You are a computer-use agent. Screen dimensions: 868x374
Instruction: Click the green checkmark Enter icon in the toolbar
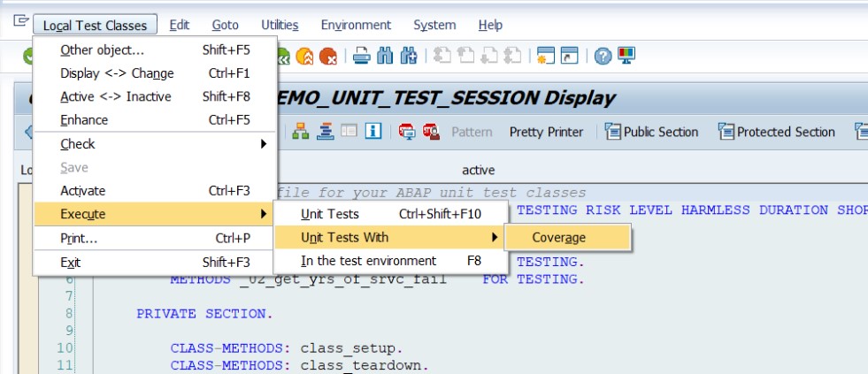27,56
